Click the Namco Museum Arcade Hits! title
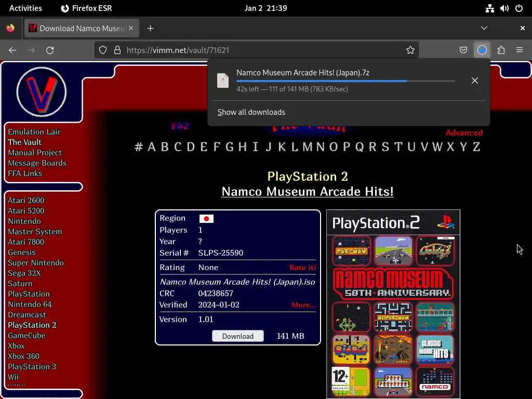Image resolution: width=532 pixels, height=399 pixels. (x=308, y=192)
